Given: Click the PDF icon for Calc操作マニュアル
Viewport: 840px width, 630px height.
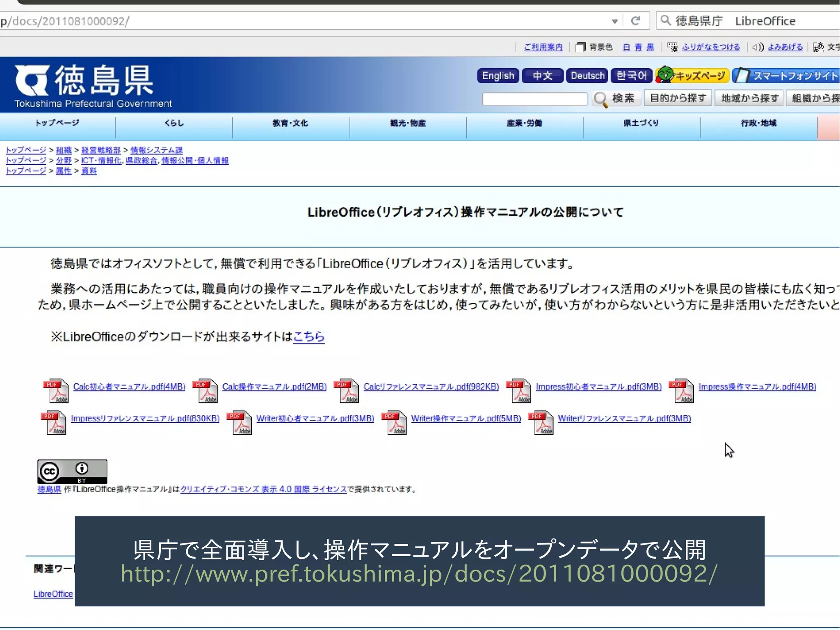Looking at the screenshot, I should coord(205,390).
